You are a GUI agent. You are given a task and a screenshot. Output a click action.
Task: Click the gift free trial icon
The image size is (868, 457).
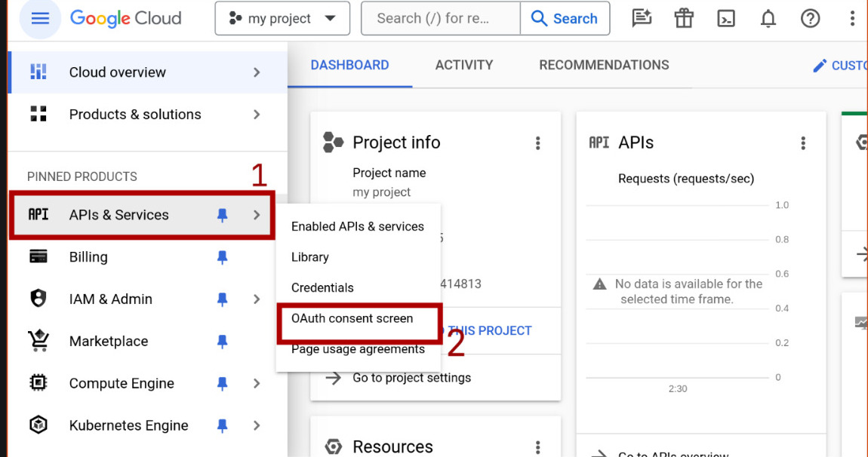click(684, 19)
